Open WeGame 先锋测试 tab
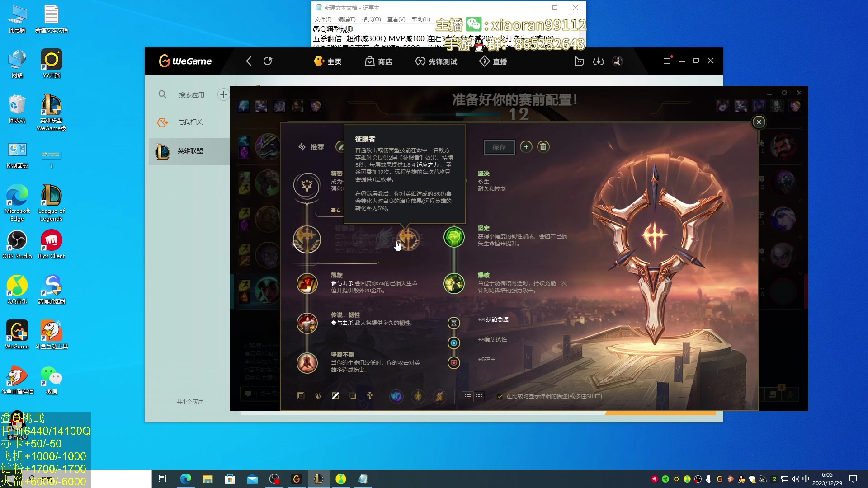 tap(436, 61)
